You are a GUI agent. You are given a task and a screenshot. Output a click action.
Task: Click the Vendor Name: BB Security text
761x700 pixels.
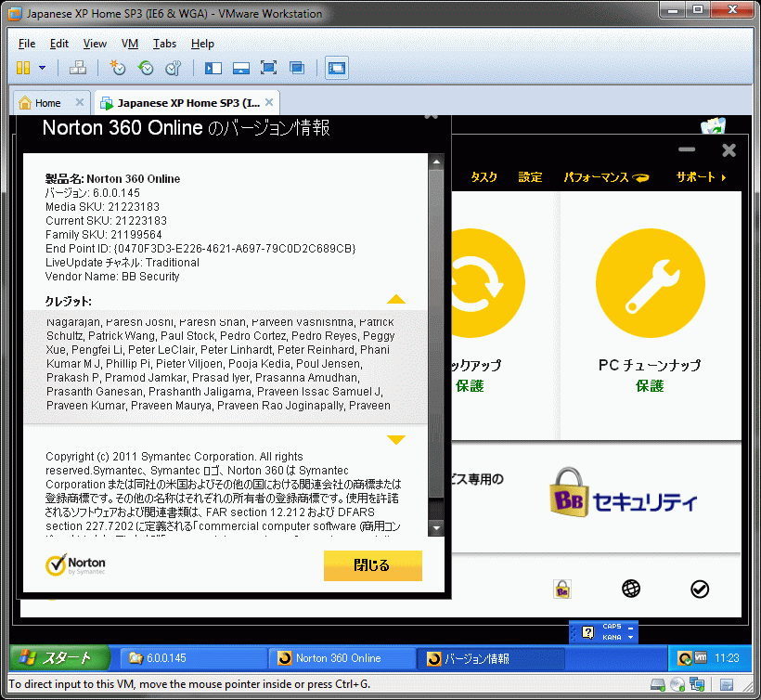(112, 277)
